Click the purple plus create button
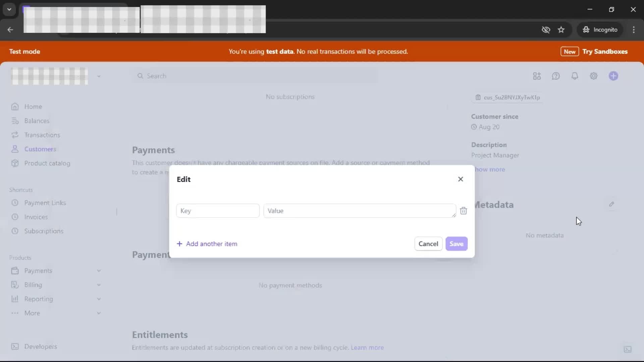Image resolution: width=644 pixels, height=362 pixels. pyautogui.click(x=613, y=76)
